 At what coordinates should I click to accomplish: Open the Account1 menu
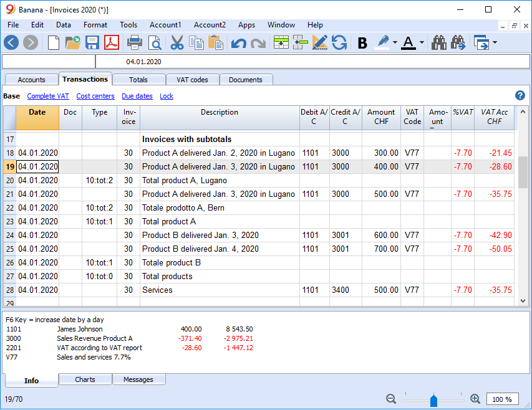pos(165,25)
